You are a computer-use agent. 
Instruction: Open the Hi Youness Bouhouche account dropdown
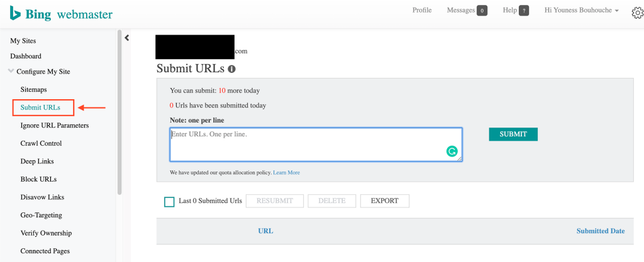(x=582, y=11)
